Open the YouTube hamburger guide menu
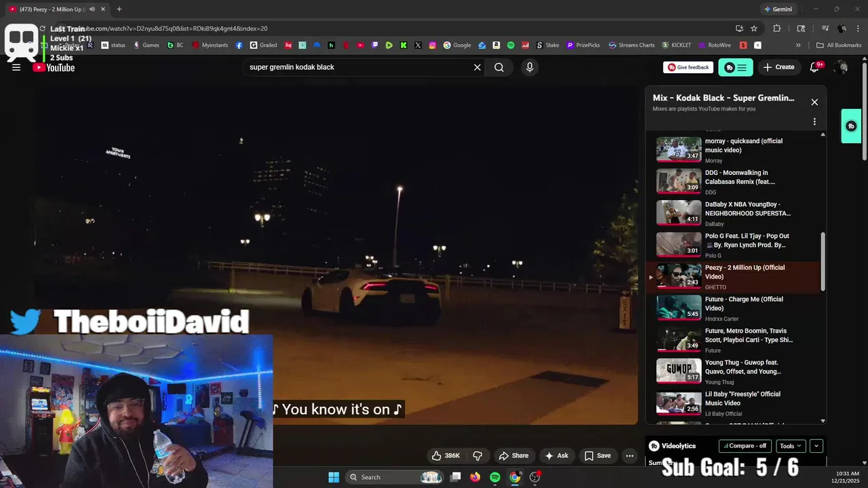The image size is (868, 488). [x=16, y=67]
